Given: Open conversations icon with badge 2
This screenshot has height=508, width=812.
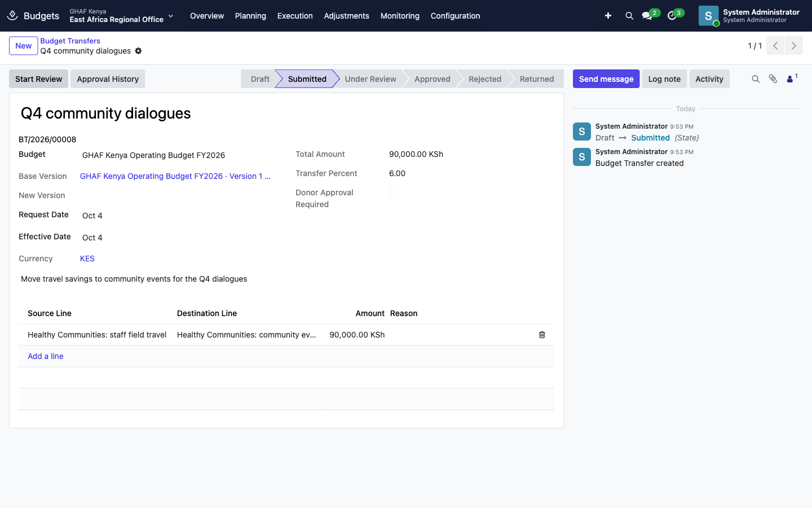Looking at the screenshot, I should pyautogui.click(x=647, y=16).
